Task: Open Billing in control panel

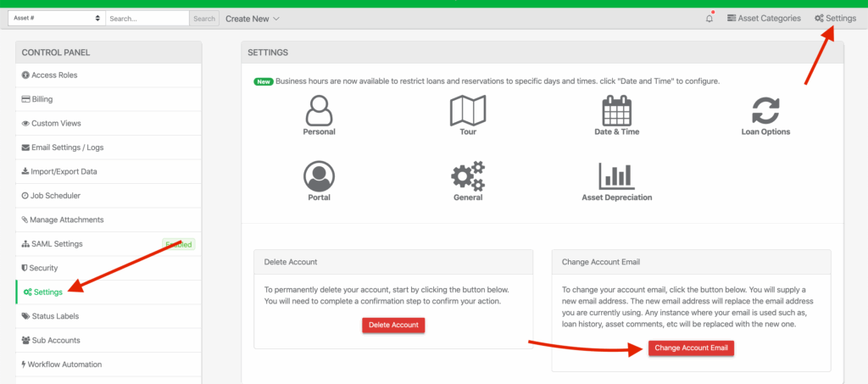Action: [x=108, y=99]
